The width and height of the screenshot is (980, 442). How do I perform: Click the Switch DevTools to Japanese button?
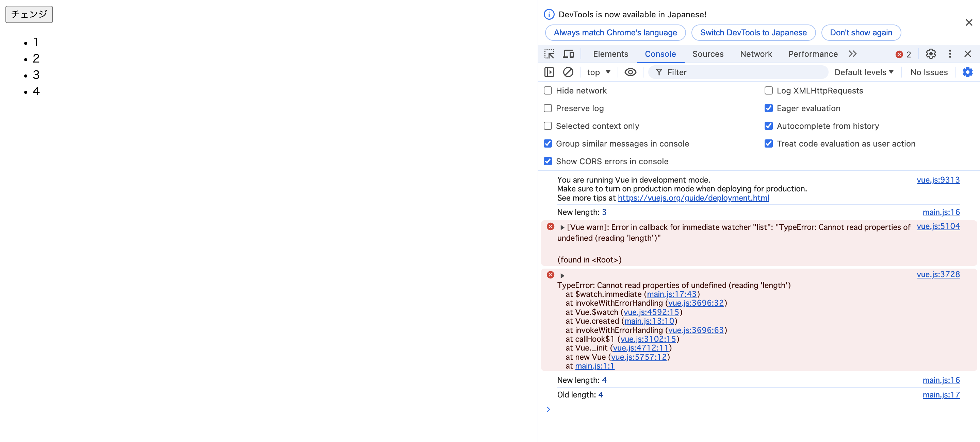(753, 33)
